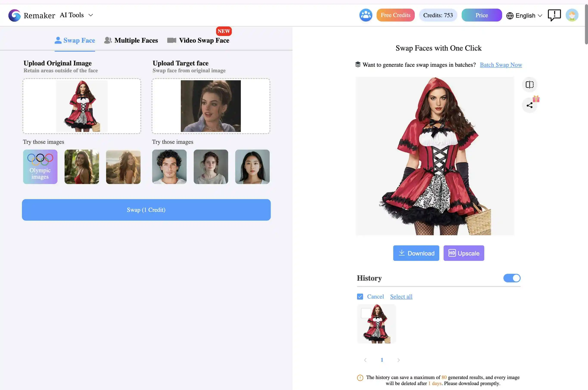The width and height of the screenshot is (588, 390).
Task: Click the uploaded target face box
Action: pyautogui.click(x=211, y=106)
